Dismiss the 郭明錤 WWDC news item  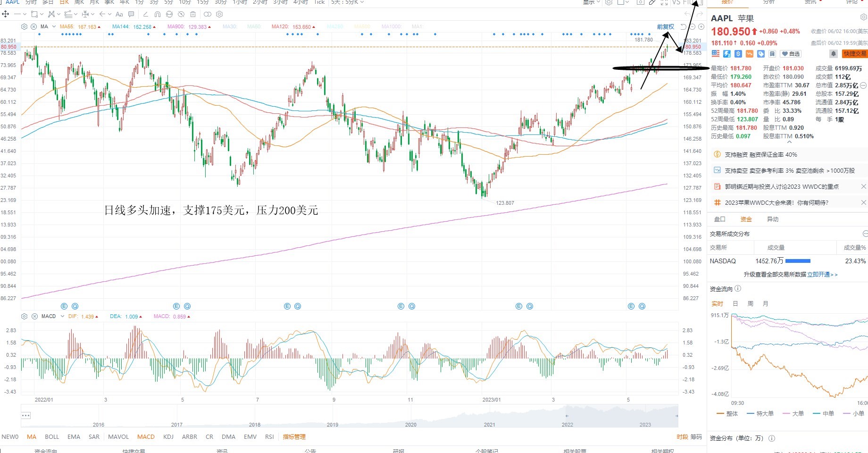coord(863,186)
